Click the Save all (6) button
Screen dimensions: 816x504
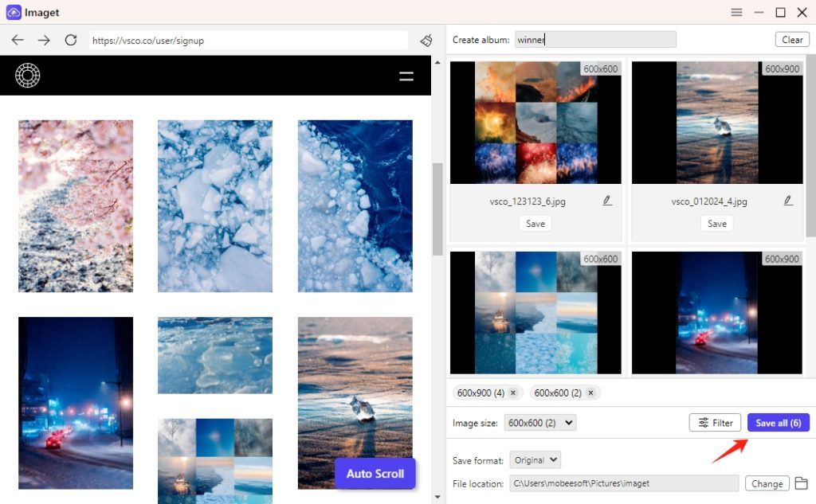[778, 423]
